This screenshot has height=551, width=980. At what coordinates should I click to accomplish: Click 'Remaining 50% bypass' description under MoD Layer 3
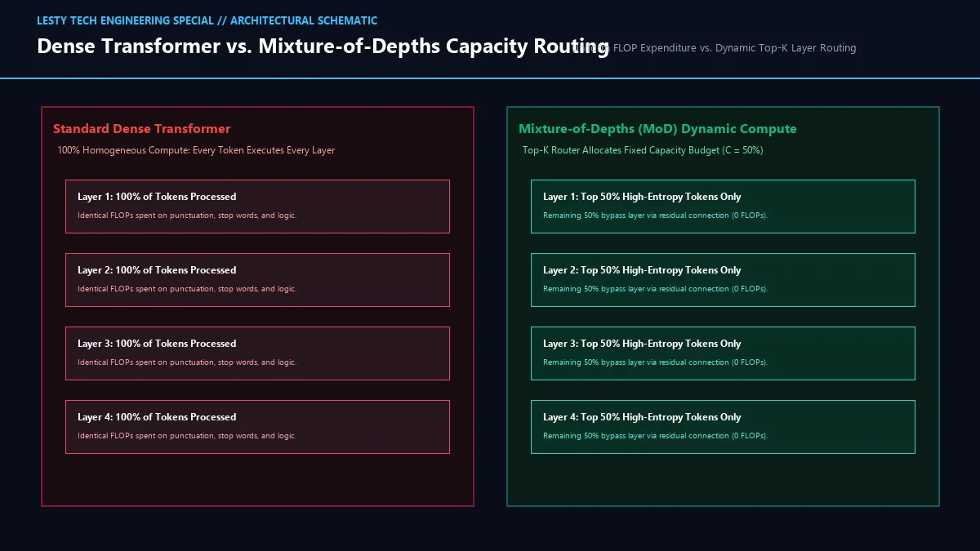[656, 362]
